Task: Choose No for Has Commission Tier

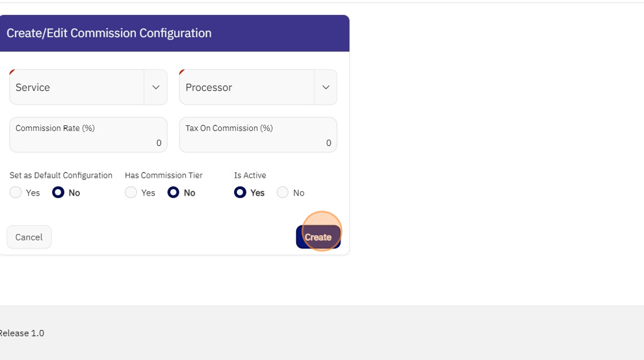Action: [x=174, y=193]
